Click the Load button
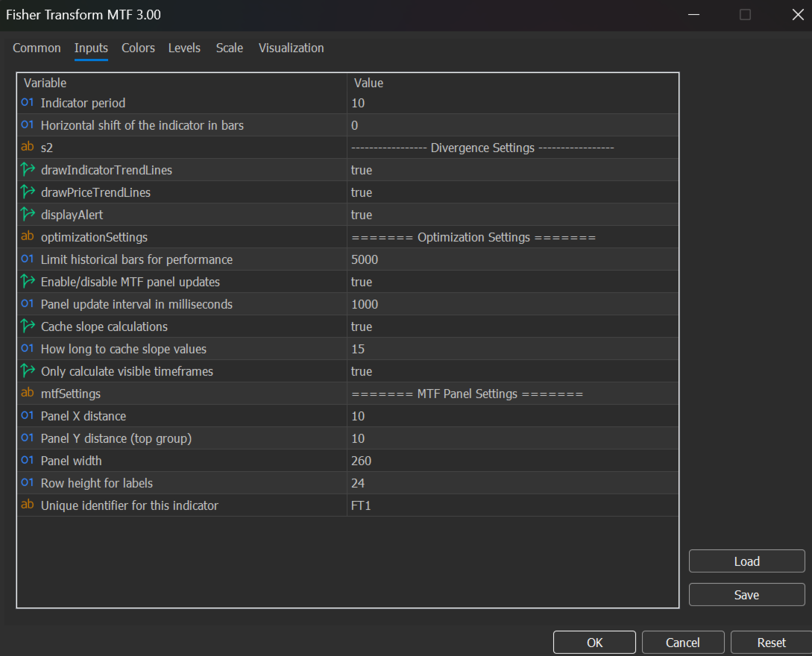 point(746,561)
